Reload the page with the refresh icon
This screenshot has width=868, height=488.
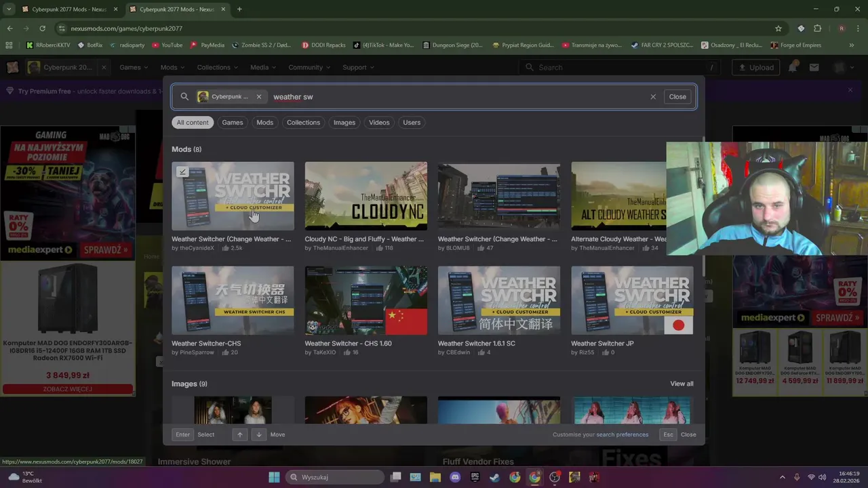(42, 28)
